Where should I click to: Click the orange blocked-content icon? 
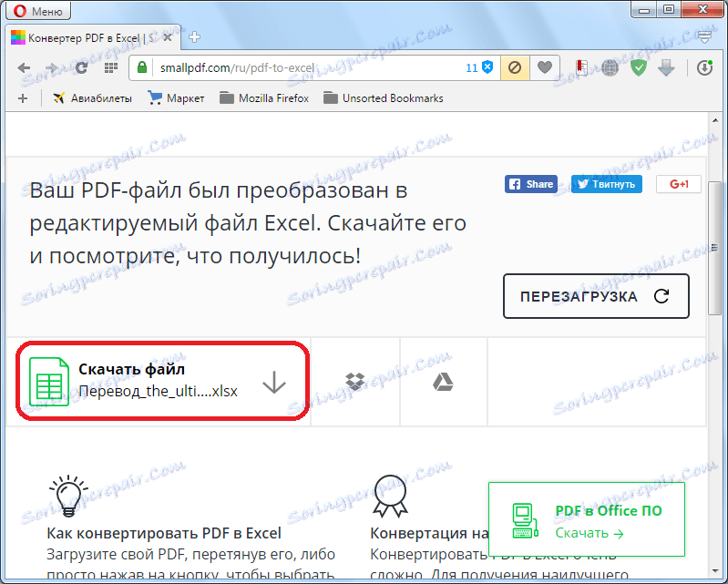pos(515,67)
